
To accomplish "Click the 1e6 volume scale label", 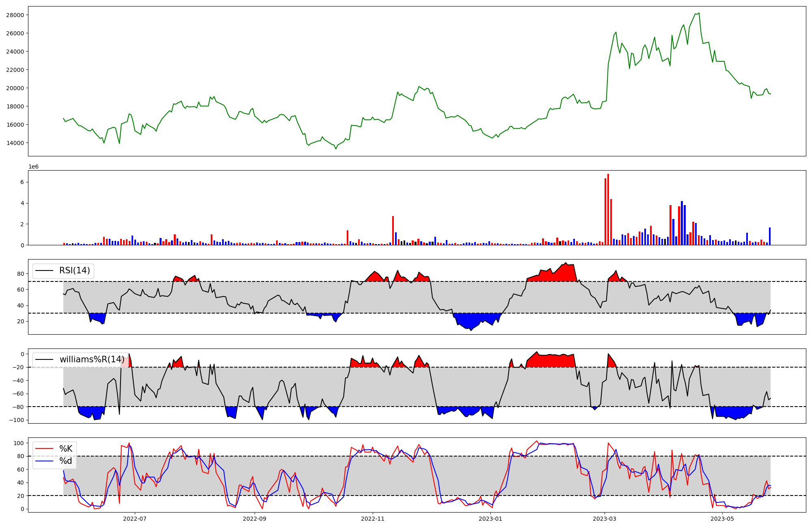I will pos(33,167).
